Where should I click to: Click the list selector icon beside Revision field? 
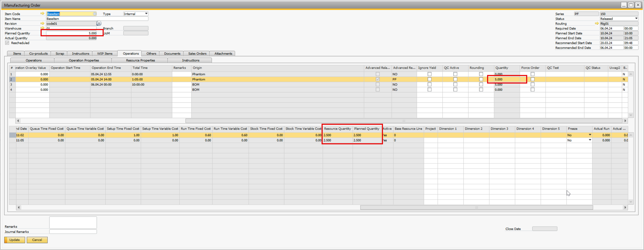click(99, 23)
